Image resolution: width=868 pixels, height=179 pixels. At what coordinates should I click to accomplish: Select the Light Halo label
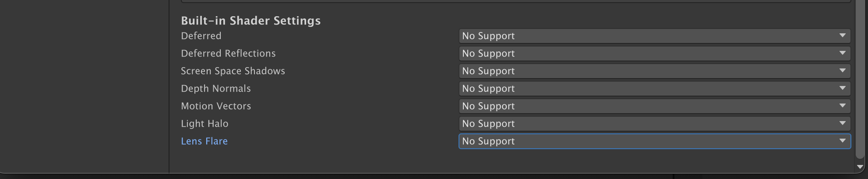point(205,124)
